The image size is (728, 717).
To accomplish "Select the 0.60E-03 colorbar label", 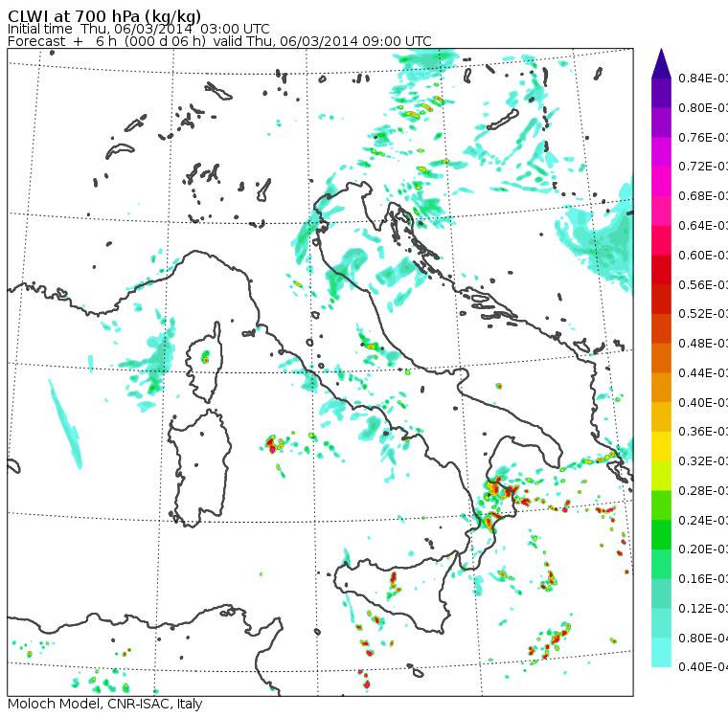I will [x=703, y=256].
